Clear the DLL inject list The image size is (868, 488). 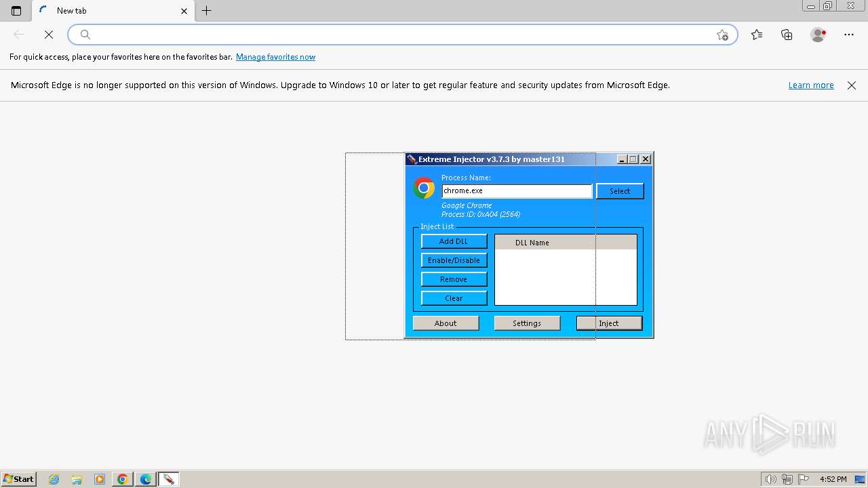point(454,298)
